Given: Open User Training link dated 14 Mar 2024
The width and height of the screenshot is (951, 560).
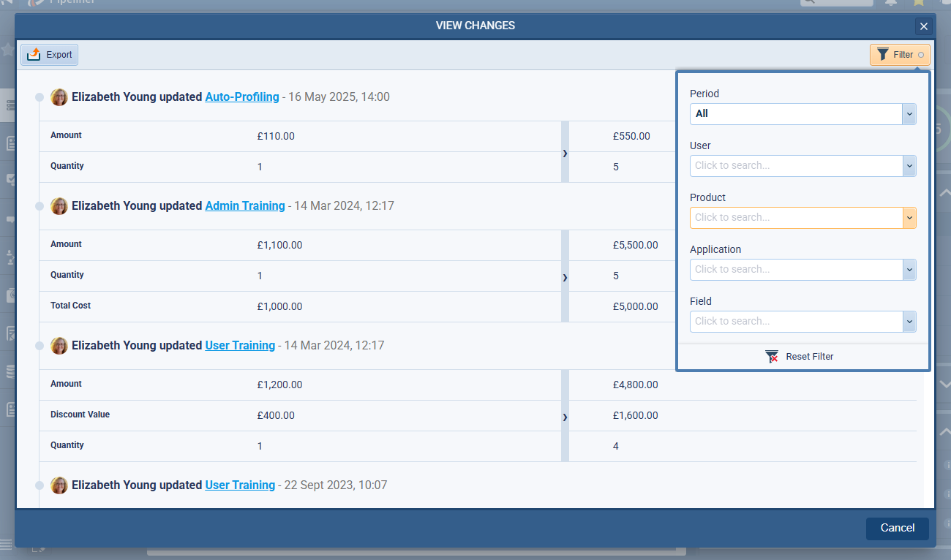Looking at the screenshot, I should coord(240,346).
